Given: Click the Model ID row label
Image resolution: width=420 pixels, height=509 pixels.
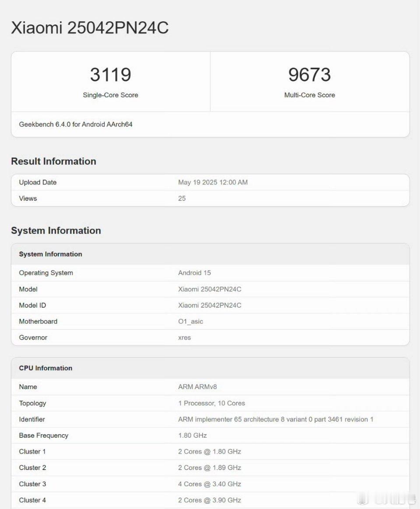Looking at the screenshot, I should (x=32, y=305).
